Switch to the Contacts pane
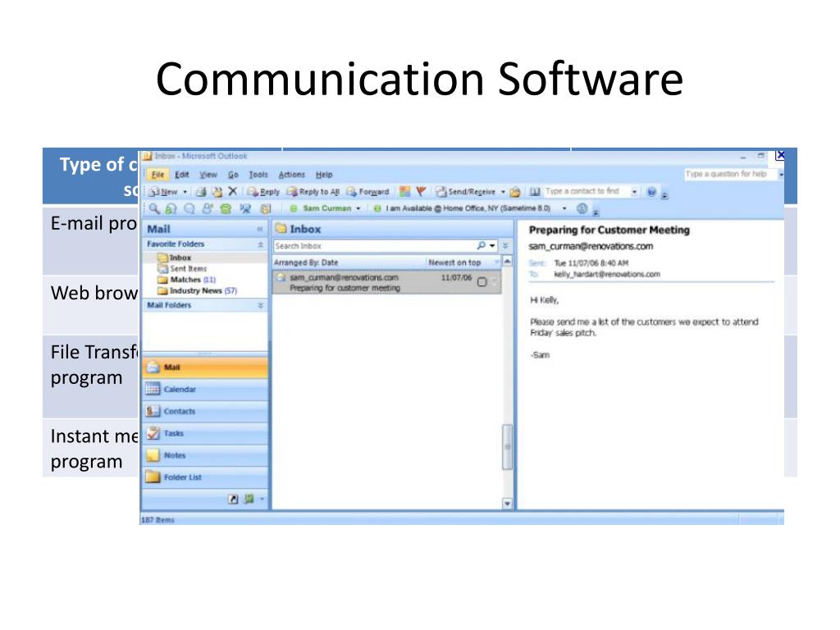 pos(205,412)
